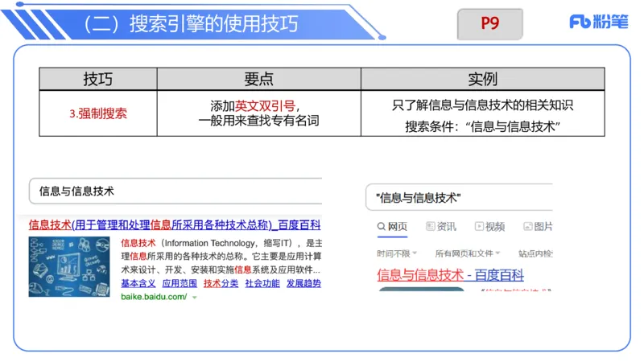644x362 pixels.
Task: Open the 技术分类 sublink
Action: tap(221, 283)
